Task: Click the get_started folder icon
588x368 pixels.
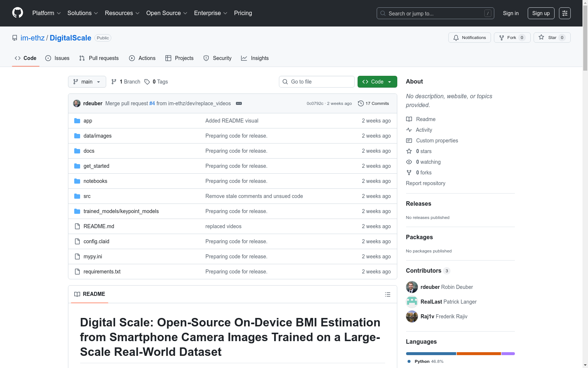Action: [77, 166]
